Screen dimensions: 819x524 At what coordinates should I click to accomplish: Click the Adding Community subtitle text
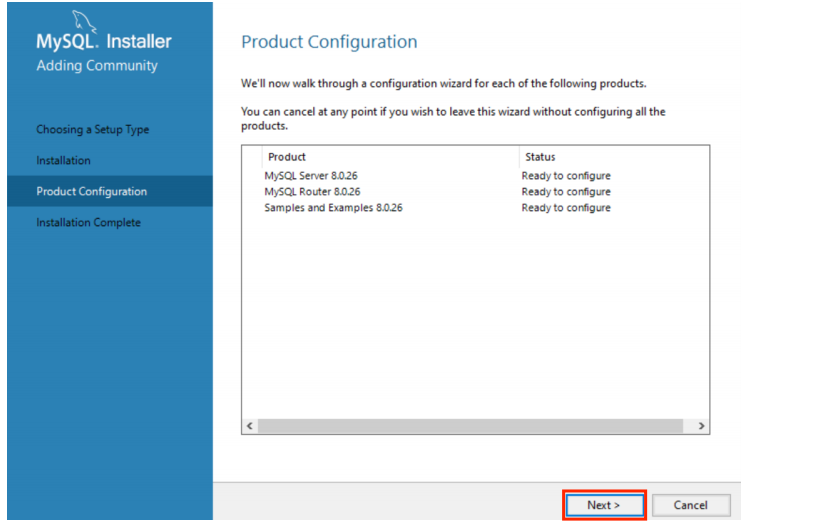97,66
